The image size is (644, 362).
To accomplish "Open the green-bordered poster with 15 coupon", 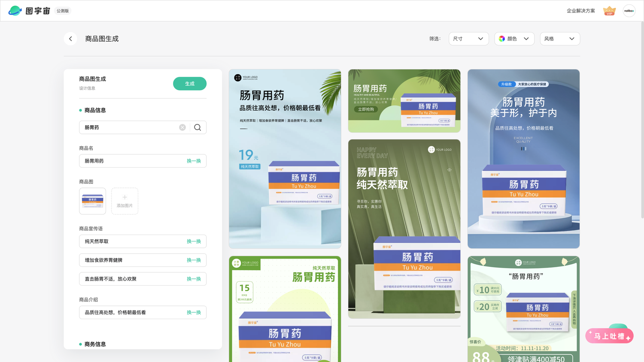I will [285, 309].
